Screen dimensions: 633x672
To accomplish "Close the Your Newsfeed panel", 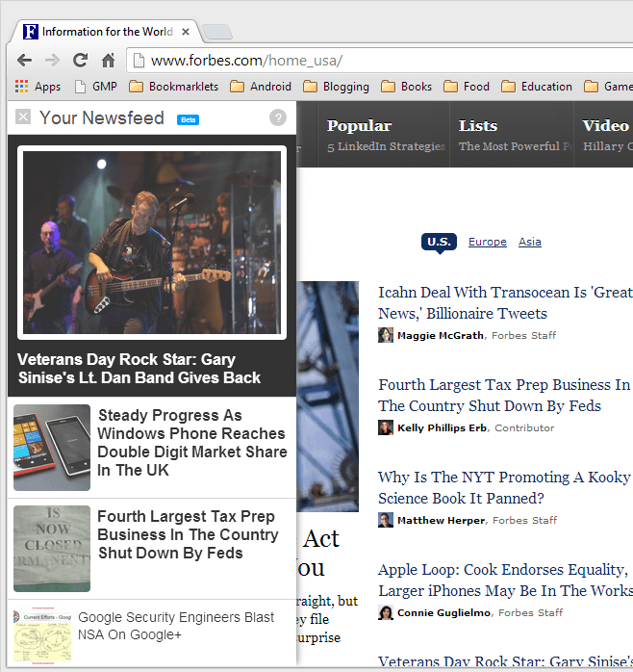I will pos(23,116).
